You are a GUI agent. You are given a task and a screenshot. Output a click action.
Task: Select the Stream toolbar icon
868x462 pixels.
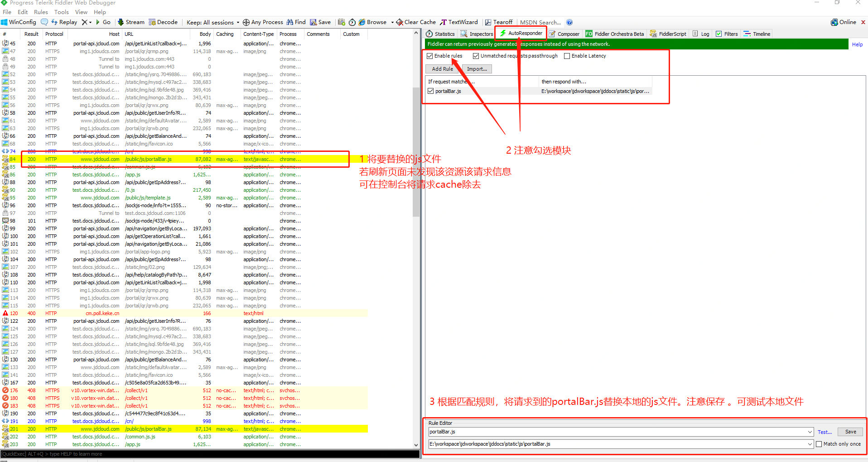tap(130, 22)
